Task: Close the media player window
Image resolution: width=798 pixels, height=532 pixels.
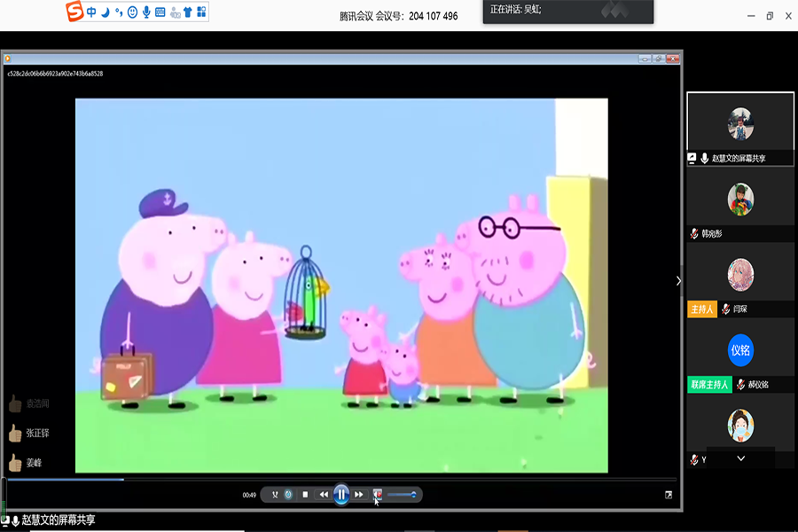Action: pyautogui.click(x=673, y=59)
